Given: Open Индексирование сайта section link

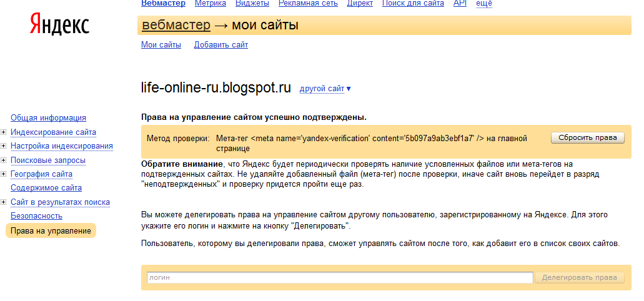Looking at the screenshot, I should point(53,132).
